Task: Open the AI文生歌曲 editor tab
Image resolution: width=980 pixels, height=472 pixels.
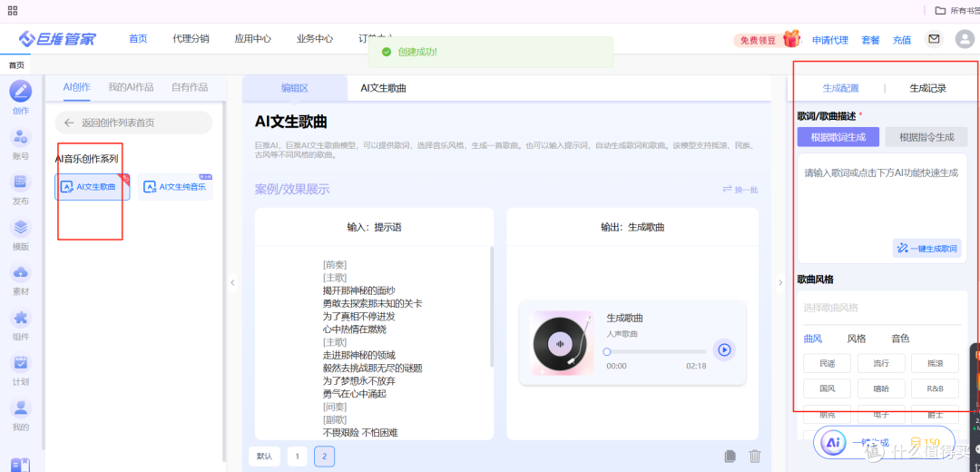Action: (x=383, y=88)
